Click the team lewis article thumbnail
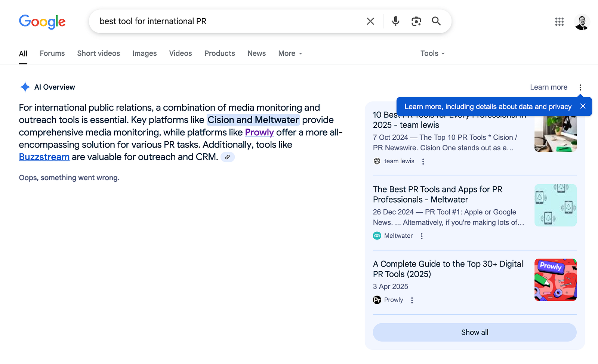Image resolution: width=598 pixels, height=364 pixels. point(555,131)
